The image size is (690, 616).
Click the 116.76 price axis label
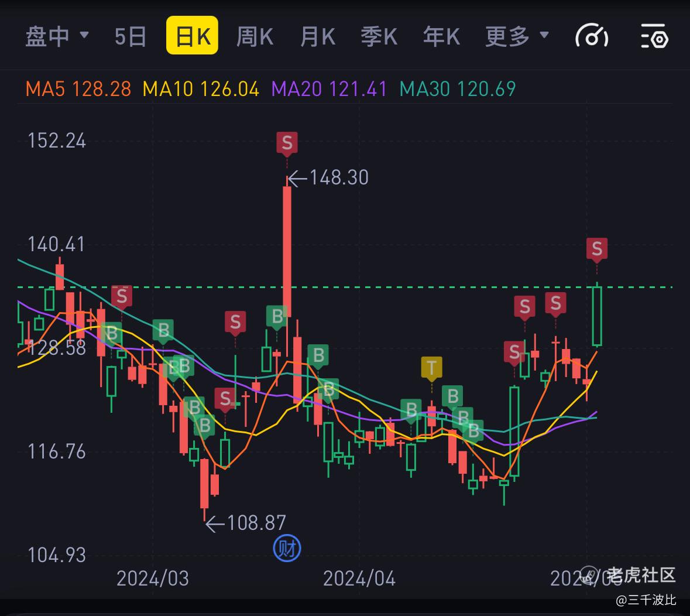point(56,452)
